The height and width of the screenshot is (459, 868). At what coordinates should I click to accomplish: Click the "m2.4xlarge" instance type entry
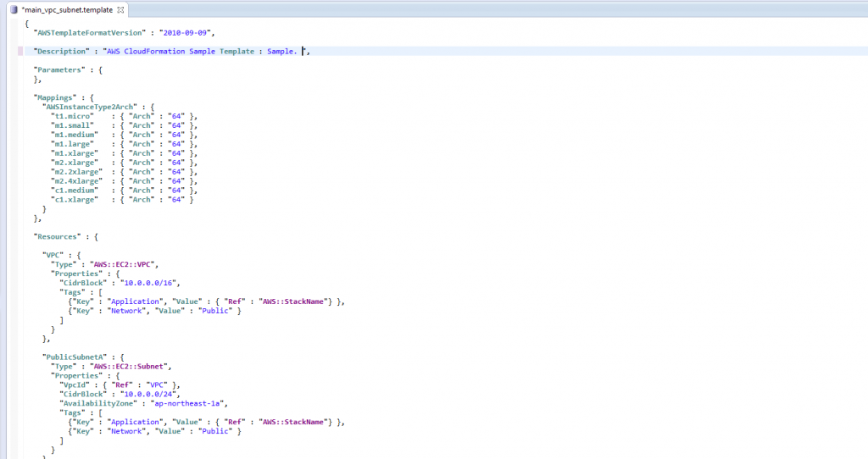(x=77, y=181)
